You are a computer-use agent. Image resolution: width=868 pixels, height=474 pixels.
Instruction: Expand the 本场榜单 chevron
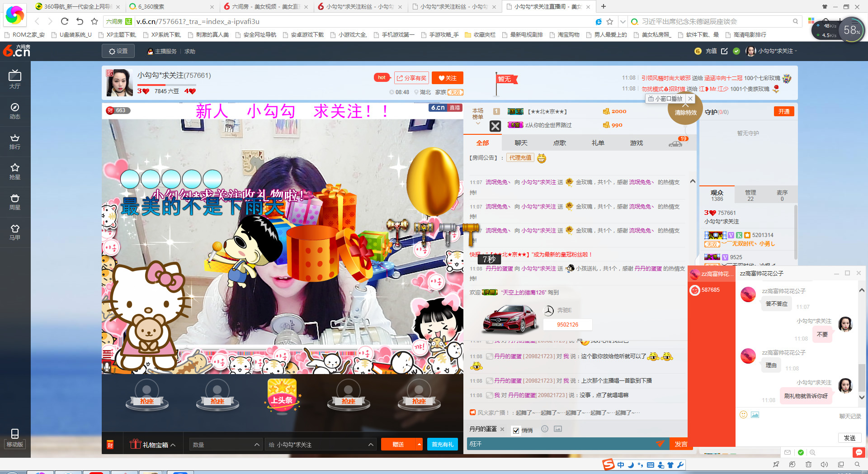tap(478, 123)
